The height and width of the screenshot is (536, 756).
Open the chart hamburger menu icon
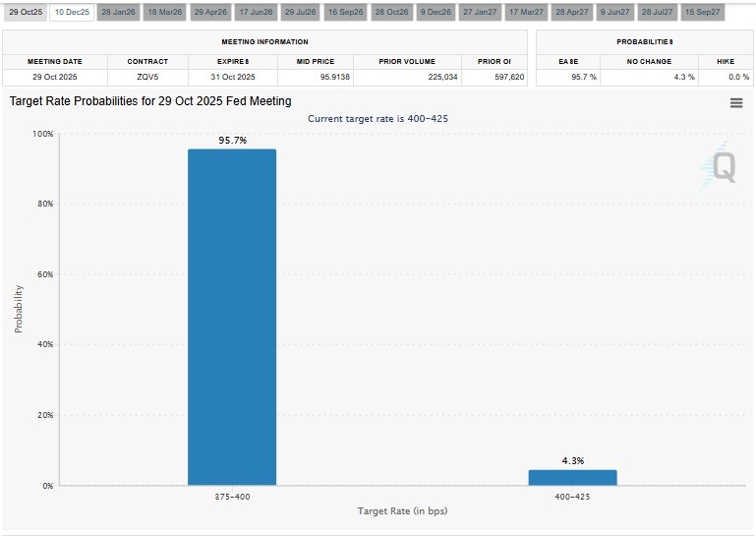click(736, 103)
